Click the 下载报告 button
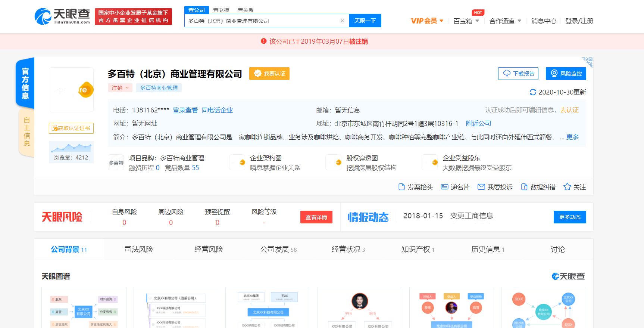Viewport: 644px width, 328px height. 518,74
